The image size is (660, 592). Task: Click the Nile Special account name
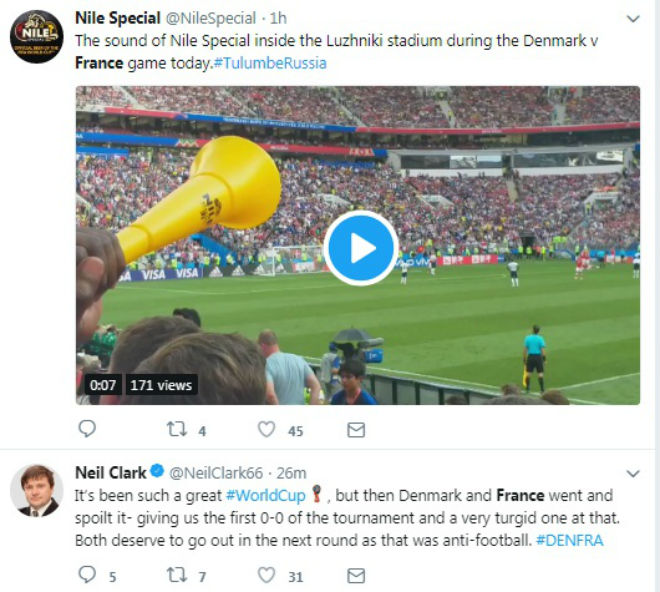(117, 18)
